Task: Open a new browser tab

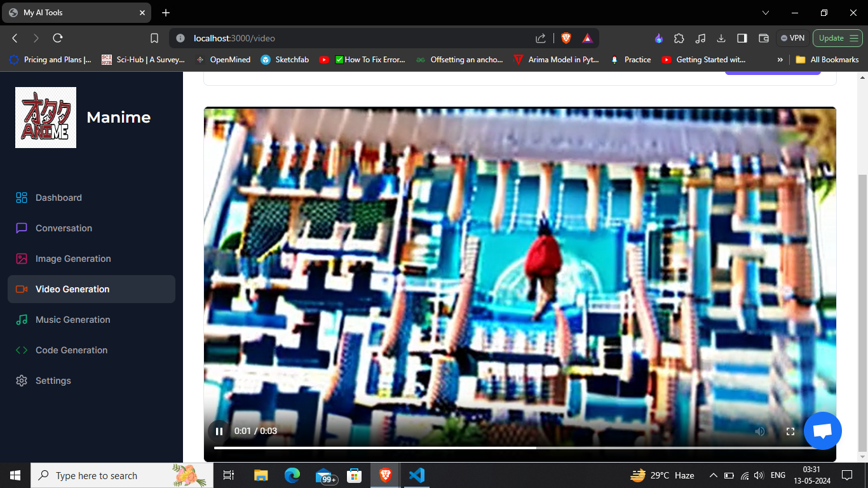Action: tap(166, 13)
